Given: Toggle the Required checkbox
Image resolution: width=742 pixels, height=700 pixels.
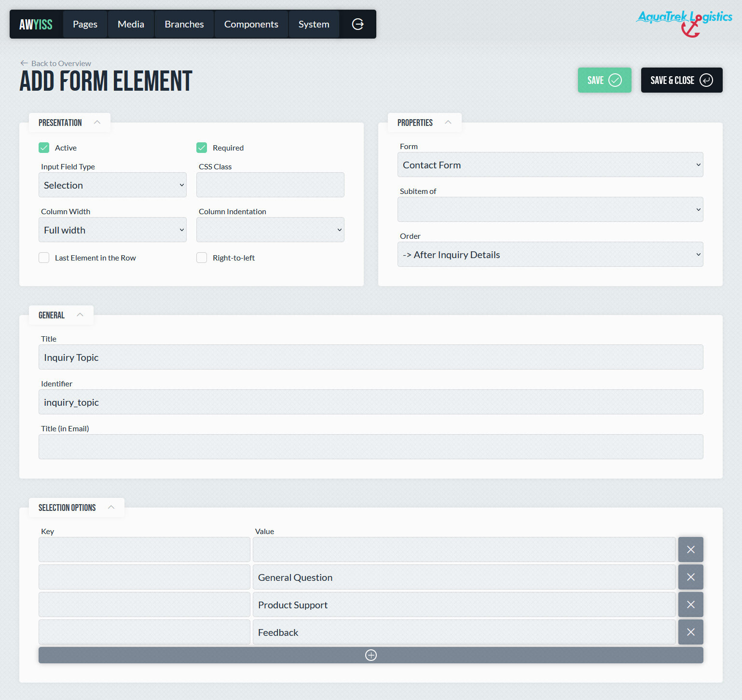Looking at the screenshot, I should (x=202, y=148).
